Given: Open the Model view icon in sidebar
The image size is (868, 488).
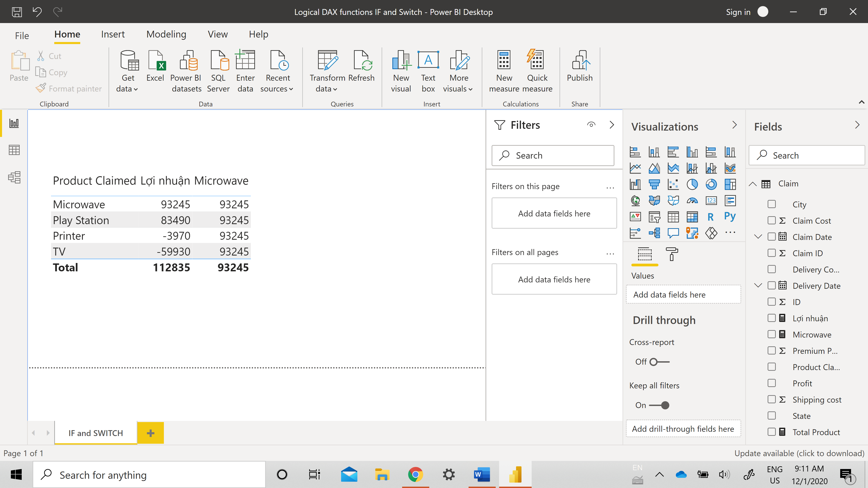Looking at the screenshot, I should coord(14,177).
